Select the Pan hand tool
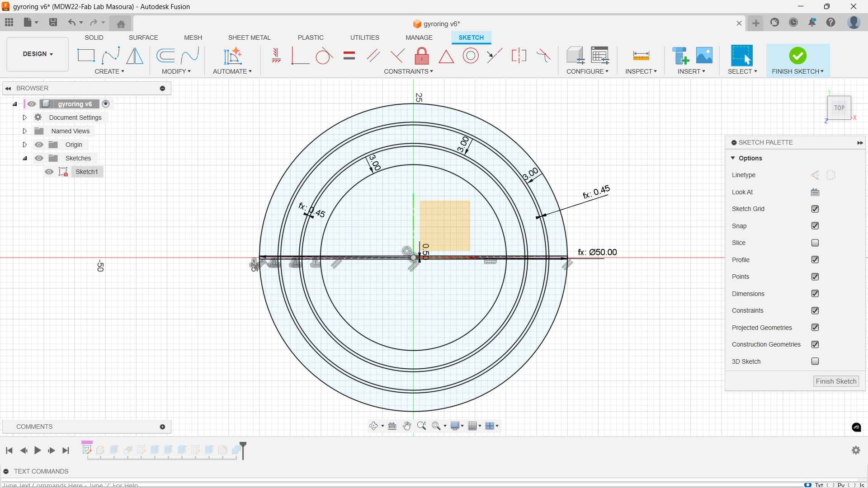Image resolution: width=868 pixels, height=488 pixels. (407, 426)
